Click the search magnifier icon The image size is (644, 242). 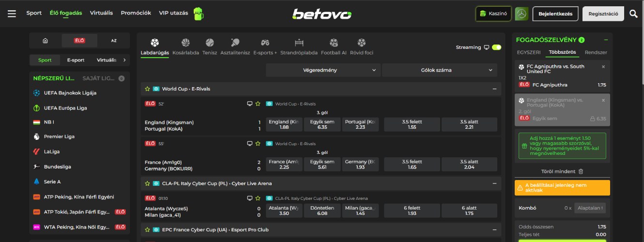(x=633, y=14)
